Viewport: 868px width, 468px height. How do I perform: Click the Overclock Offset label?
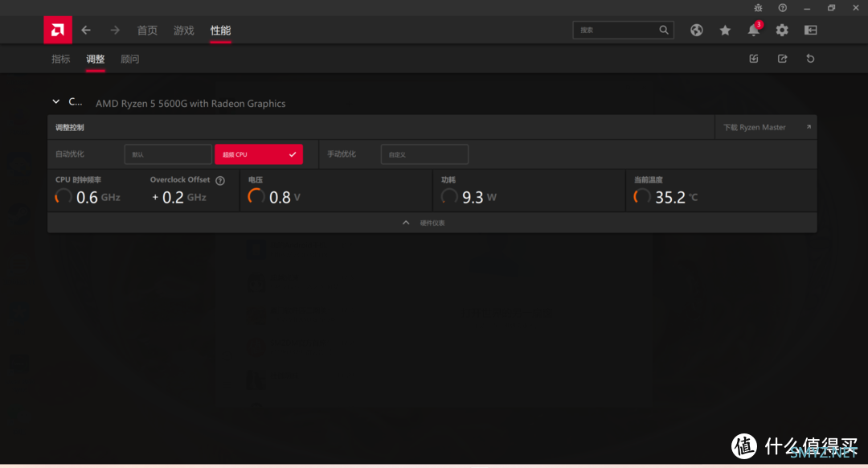(x=180, y=180)
